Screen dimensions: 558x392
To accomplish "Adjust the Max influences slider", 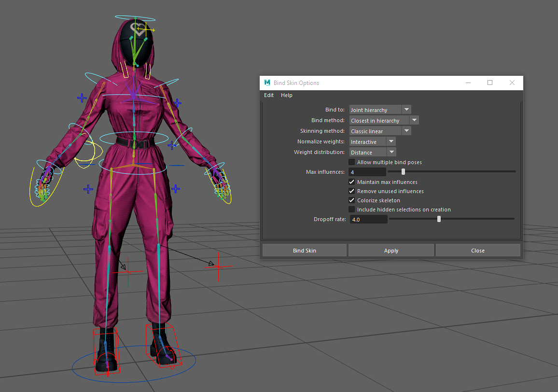I will pos(402,171).
